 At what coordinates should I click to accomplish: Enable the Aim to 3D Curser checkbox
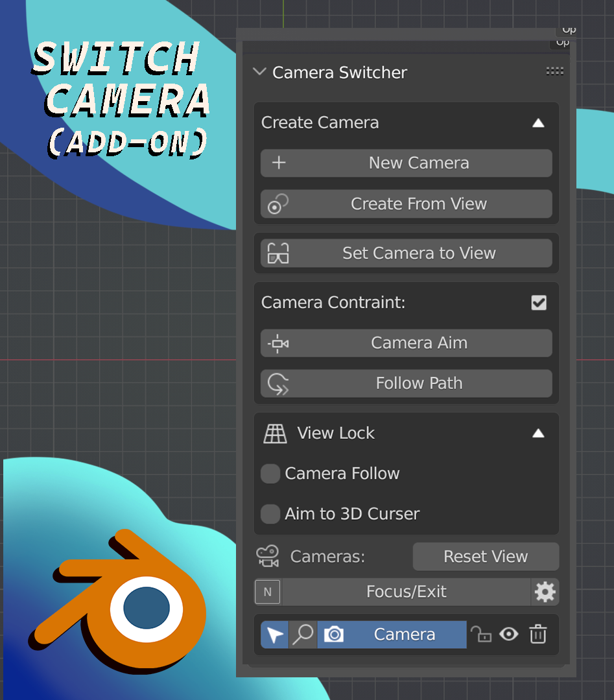coord(270,514)
